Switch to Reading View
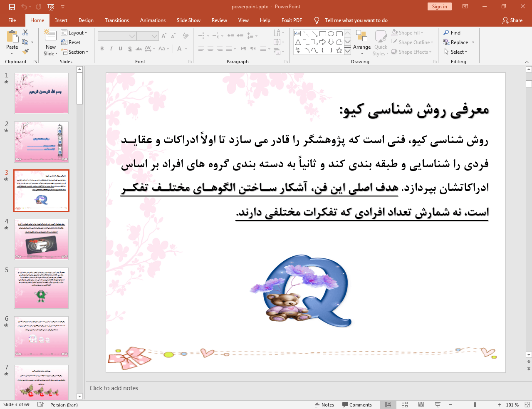Image resolution: width=532 pixels, height=409 pixels. (x=421, y=405)
